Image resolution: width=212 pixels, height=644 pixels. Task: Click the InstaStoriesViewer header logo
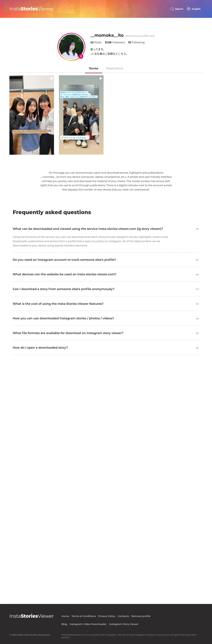pyautogui.click(x=31, y=9)
